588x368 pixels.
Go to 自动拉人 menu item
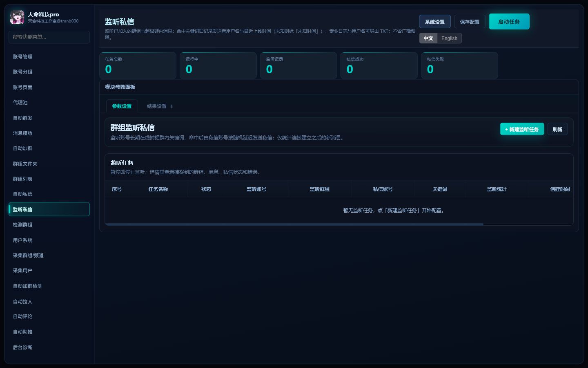49,301
